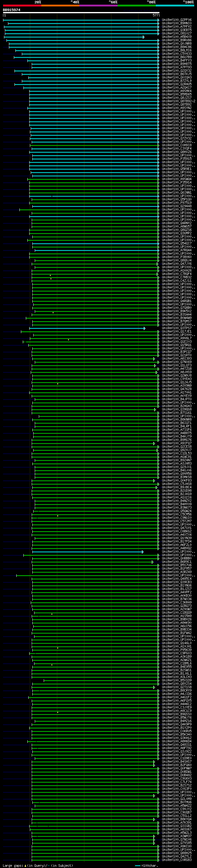This screenshot has width=197, height=868.
Task: Select the UniRef100_P95639 label
Action: tap(177, 650)
